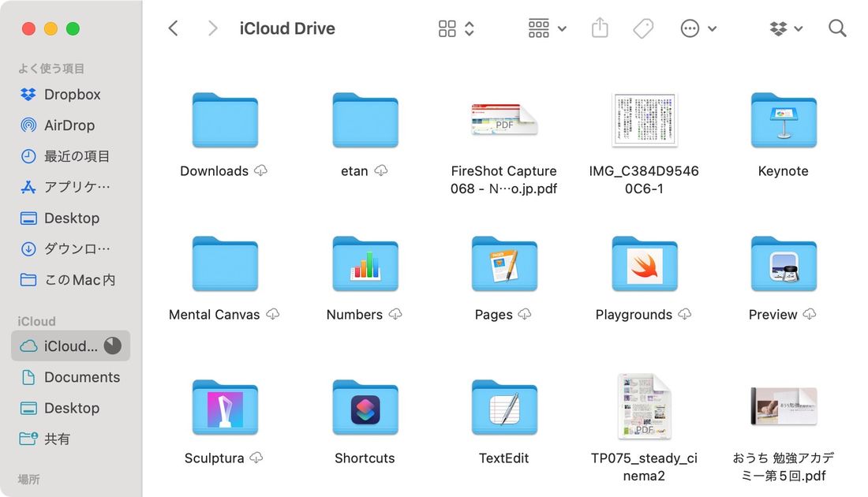Select the etan folder icon
Viewport: 868px width, 497px height.
click(365, 120)
